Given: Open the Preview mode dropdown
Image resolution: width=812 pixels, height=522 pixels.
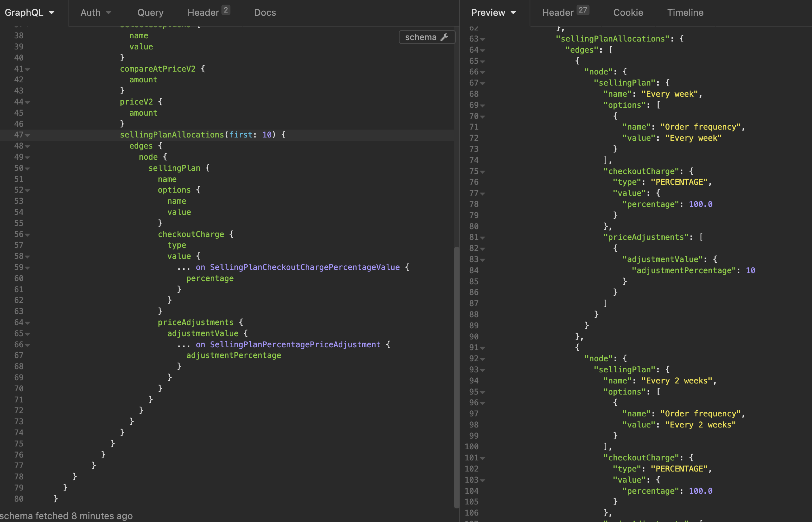Looking at the screenshot, I should tap(493, 13).
